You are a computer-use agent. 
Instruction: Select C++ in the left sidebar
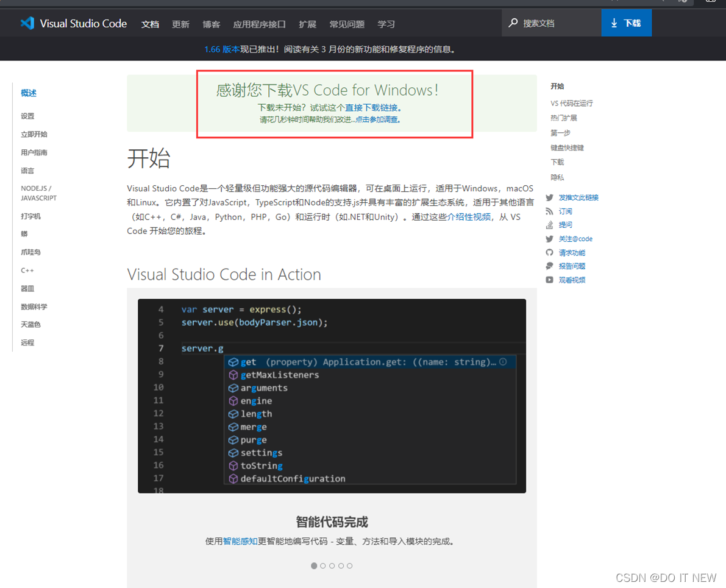tap(27, 271)
